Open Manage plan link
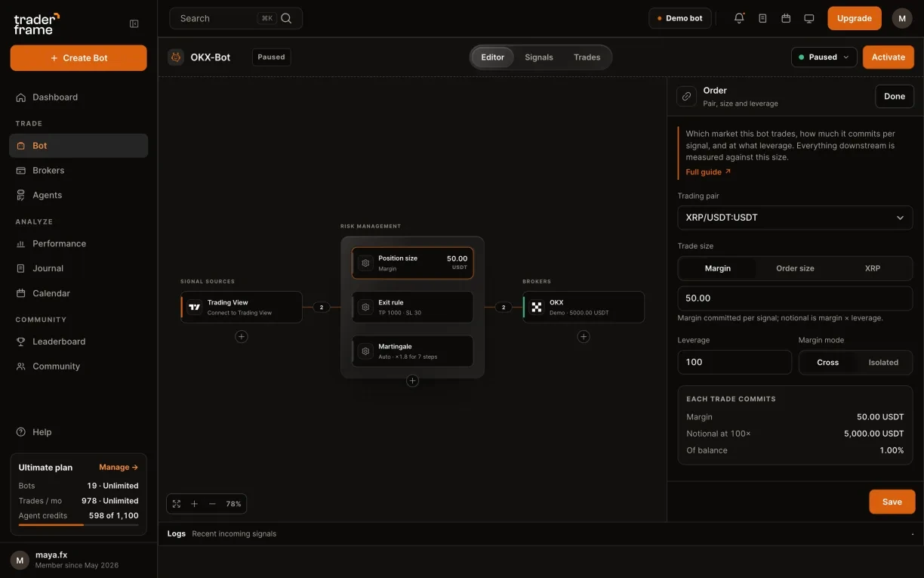This screenshot has height=578, width=924. (x=119, y=467)
